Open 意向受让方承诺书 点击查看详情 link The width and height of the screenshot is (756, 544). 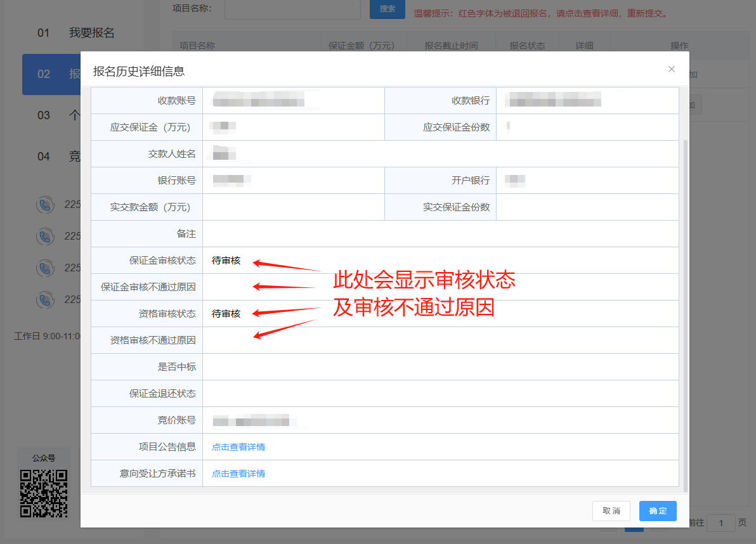[238, 474]
